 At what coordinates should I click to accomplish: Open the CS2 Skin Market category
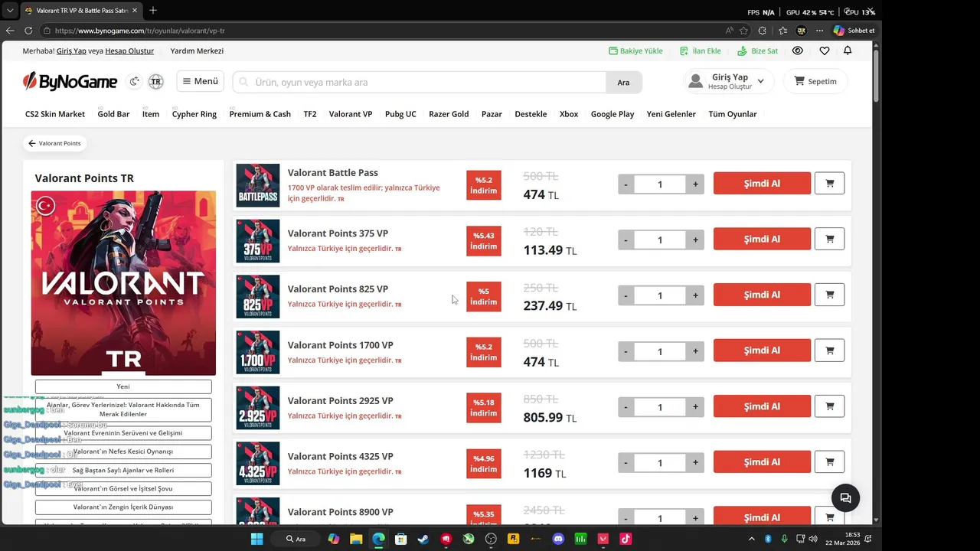(x=55, y=114)
